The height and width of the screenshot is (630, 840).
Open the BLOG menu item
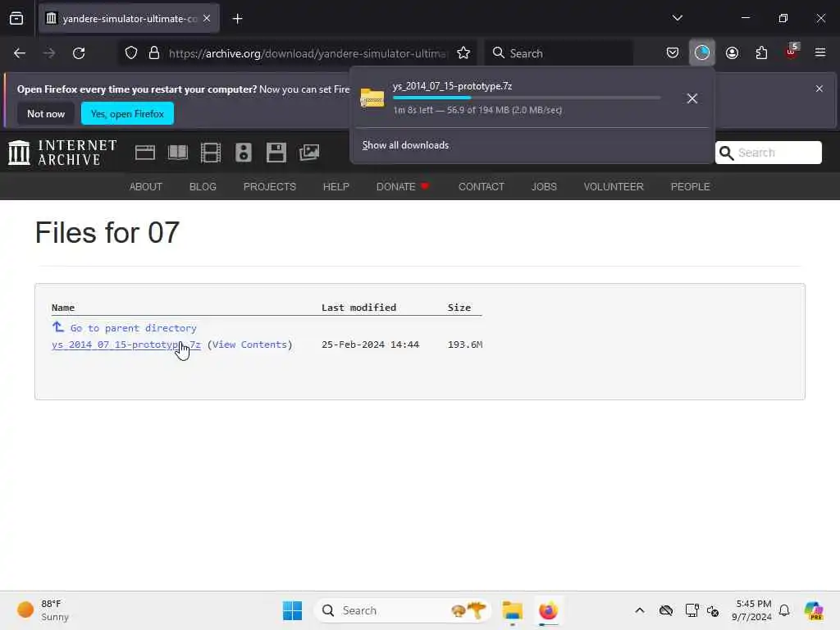pyautogui.click(x=203, y=186)
